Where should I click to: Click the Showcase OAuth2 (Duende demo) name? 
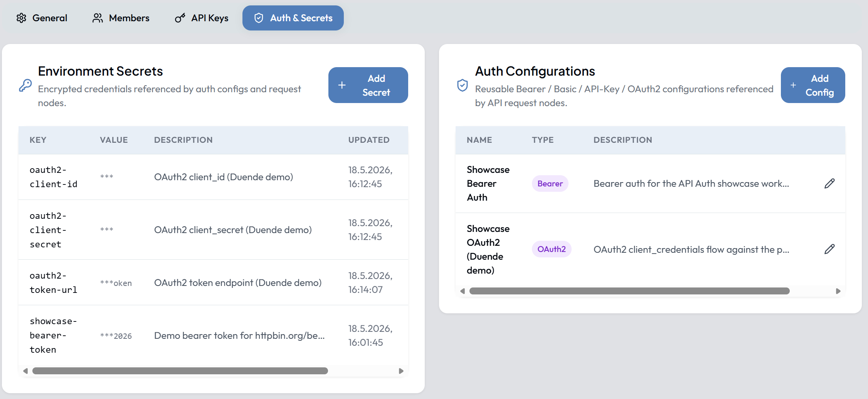[x=488, y=249]
